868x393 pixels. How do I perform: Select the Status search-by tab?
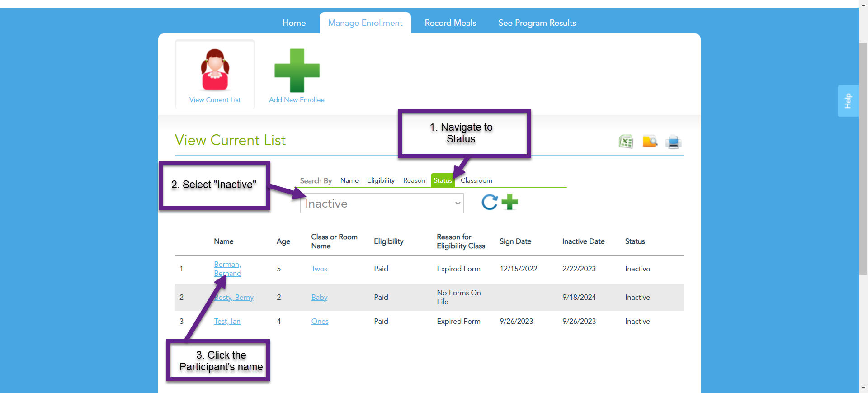tap(443, 180)
